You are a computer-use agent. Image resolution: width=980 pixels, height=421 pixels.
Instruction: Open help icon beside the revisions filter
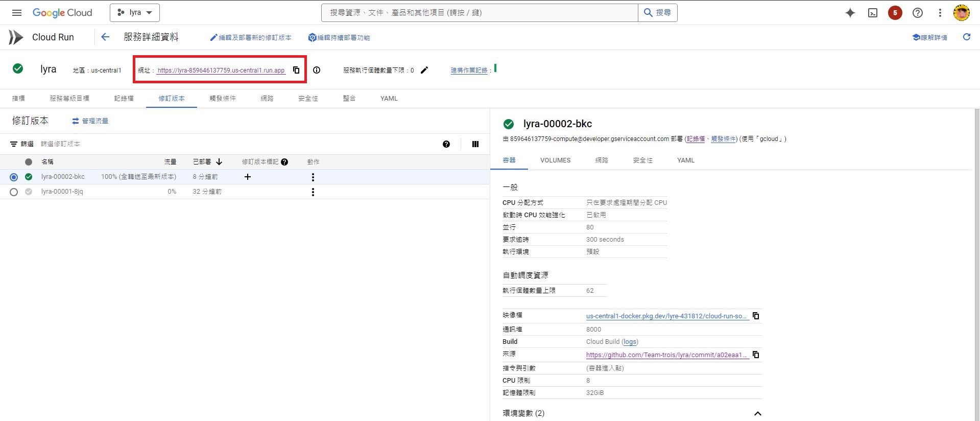click(x=446, y=144)
